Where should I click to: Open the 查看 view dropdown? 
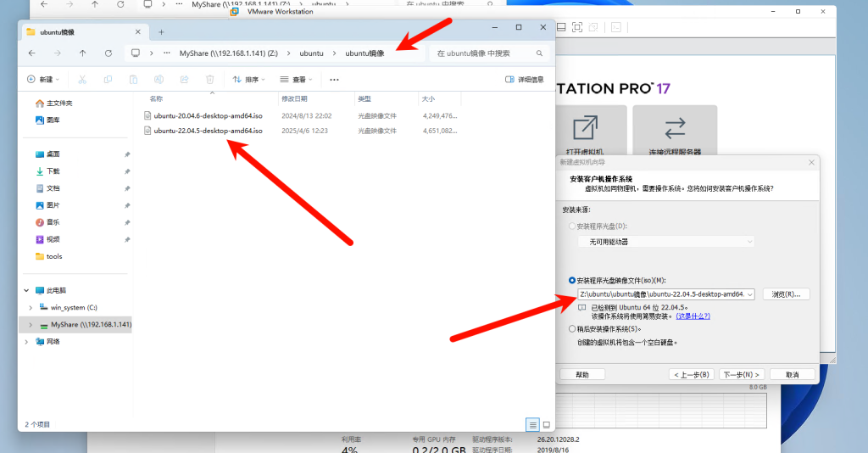click(296, 80)
